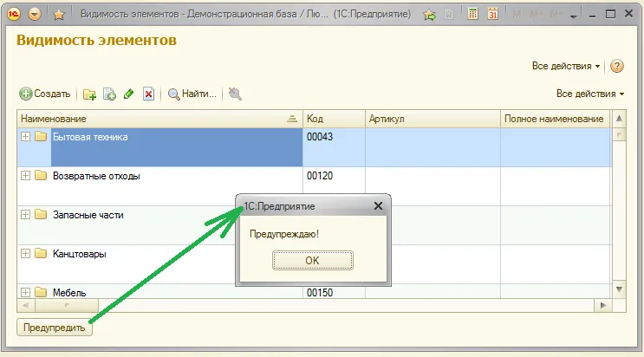Expand the Запасные части group
The height and width of the screenshot is (357, 644).
pos(25,214)
